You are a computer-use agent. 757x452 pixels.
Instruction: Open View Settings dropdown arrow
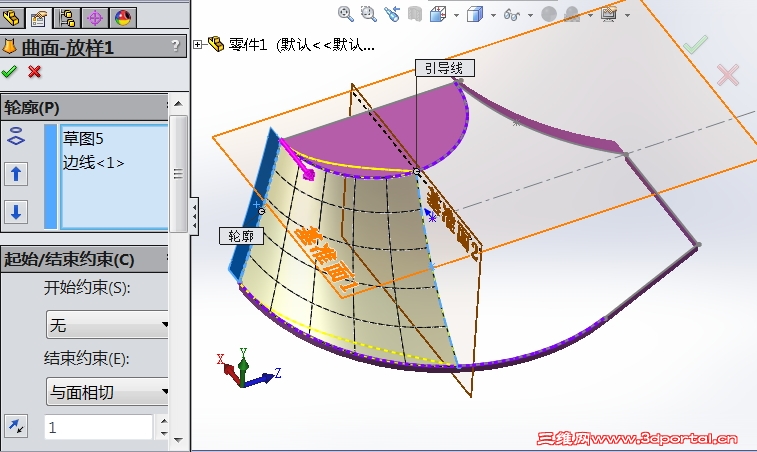click(x=627, y=15)
